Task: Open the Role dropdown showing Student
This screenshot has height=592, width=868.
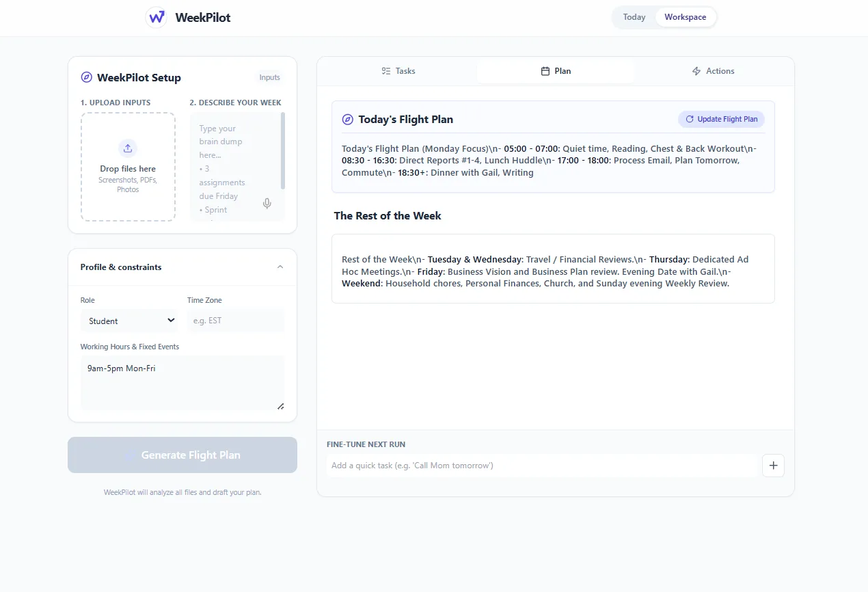Action: [129, 321]
